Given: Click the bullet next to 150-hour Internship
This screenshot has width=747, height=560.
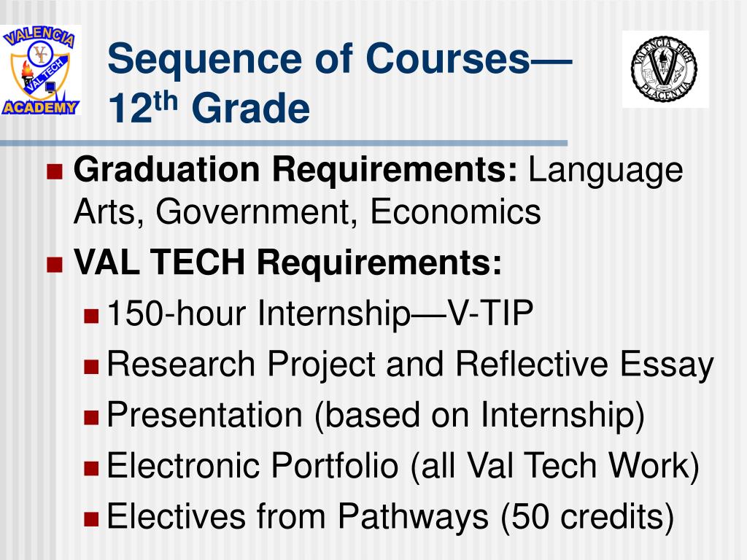Looking at the screenshot, I should pyautogui.click(x=91, y=316).
